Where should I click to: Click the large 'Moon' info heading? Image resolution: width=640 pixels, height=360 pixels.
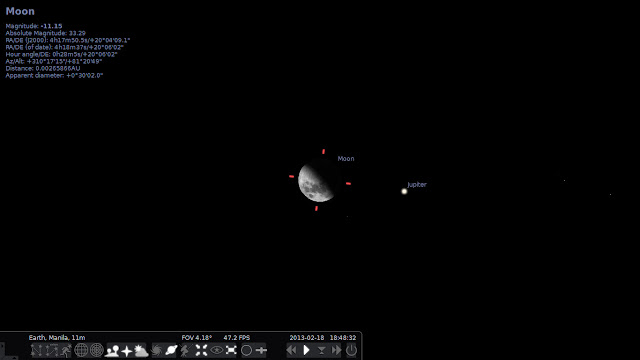pyautogui.click(x=20, y=11)
